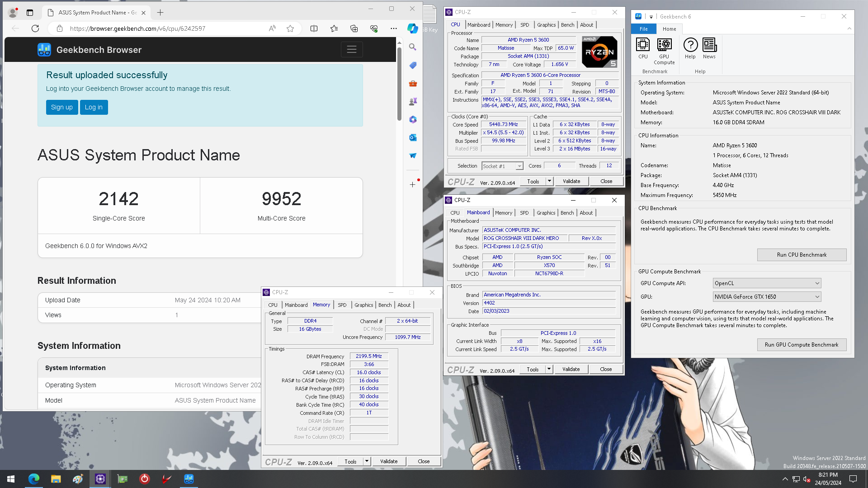
Task: Switch to Memory tab in top CPU-Z window
Action: tap(504, 25)
